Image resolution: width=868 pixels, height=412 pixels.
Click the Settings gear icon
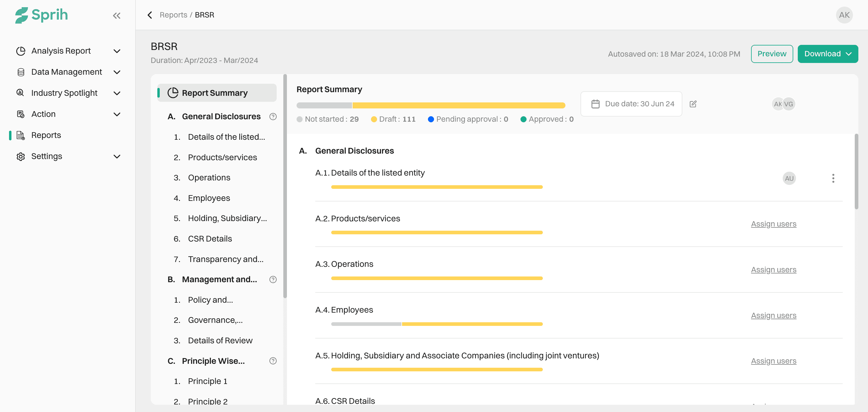click(21, 157)
